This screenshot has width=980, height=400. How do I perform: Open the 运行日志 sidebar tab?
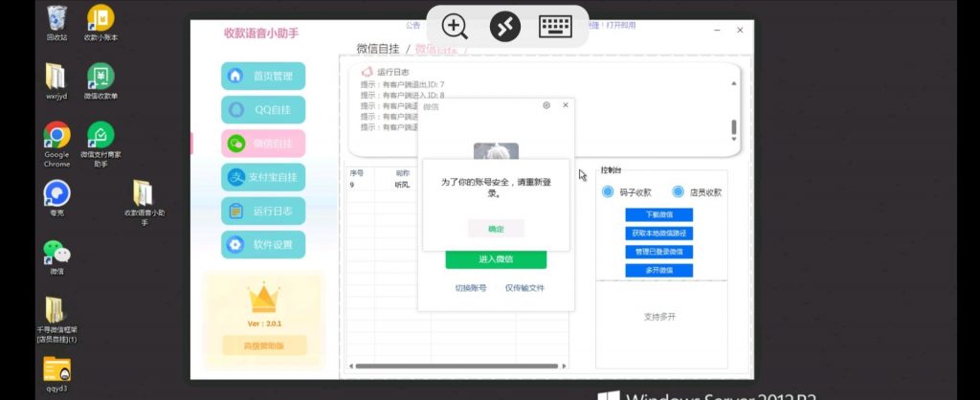pos(263,211)
